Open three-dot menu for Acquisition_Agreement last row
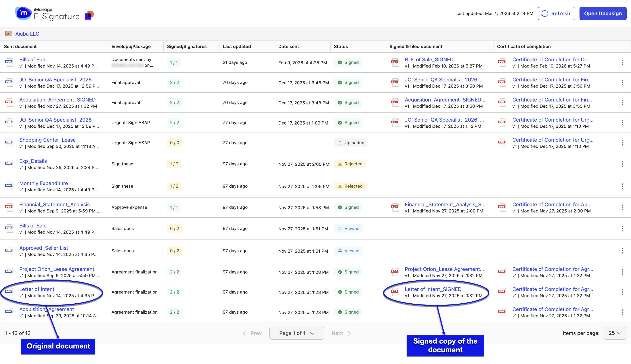 [x=622, y=312]
